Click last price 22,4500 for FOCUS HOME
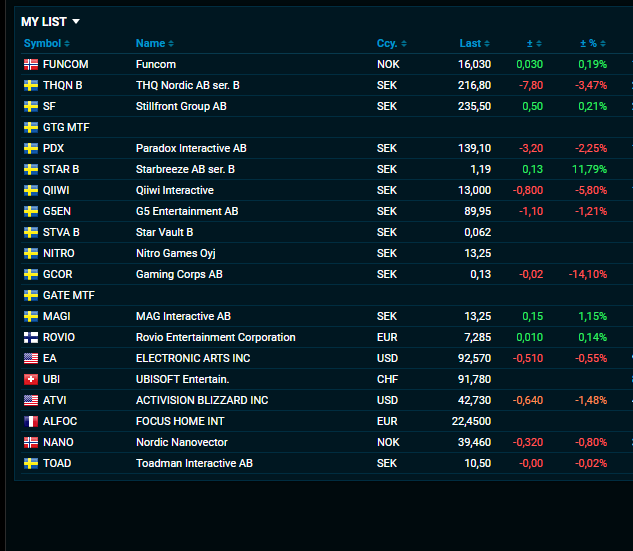The height and width of the screenshot is (551, 633). coord(471,421)
